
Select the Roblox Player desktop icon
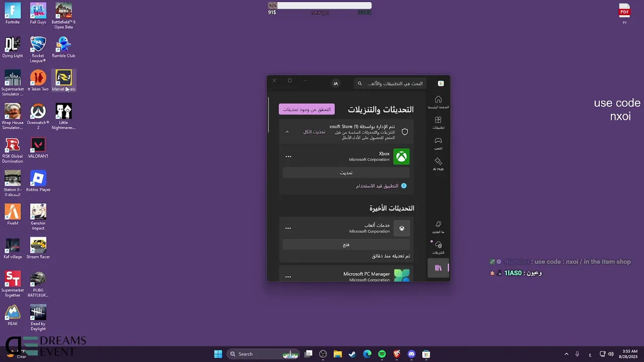38,181
